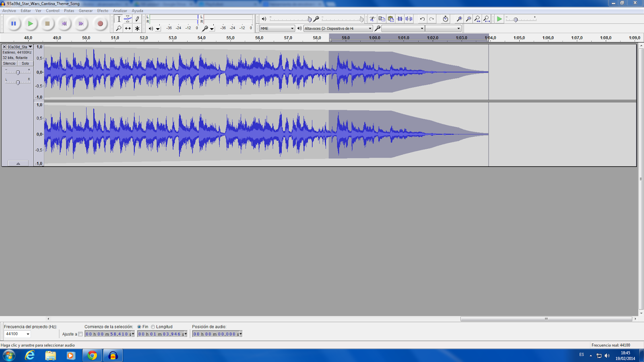Select the Fin radio button
Viewport: 644px width, 362px height.
point(139,327)
